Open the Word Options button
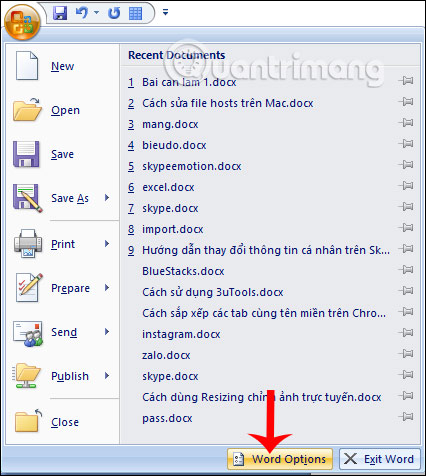Viewport: 426px width, 476px height. coord(280,459)
